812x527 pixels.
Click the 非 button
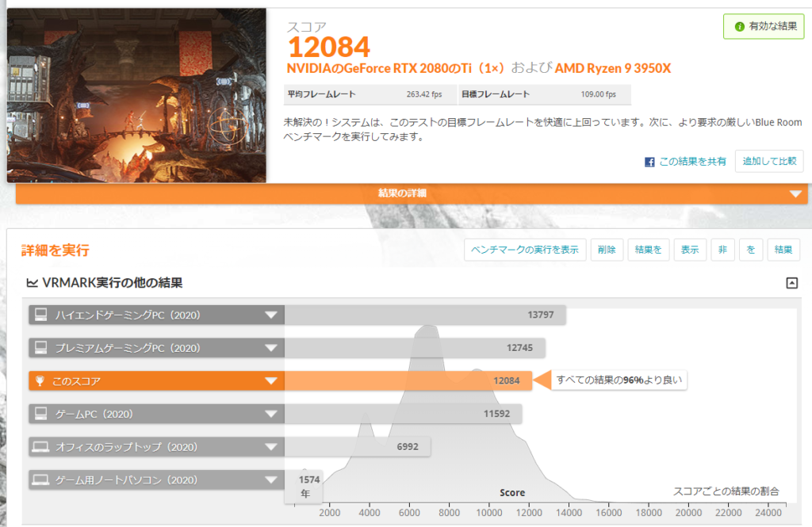[x=722, y=250]
